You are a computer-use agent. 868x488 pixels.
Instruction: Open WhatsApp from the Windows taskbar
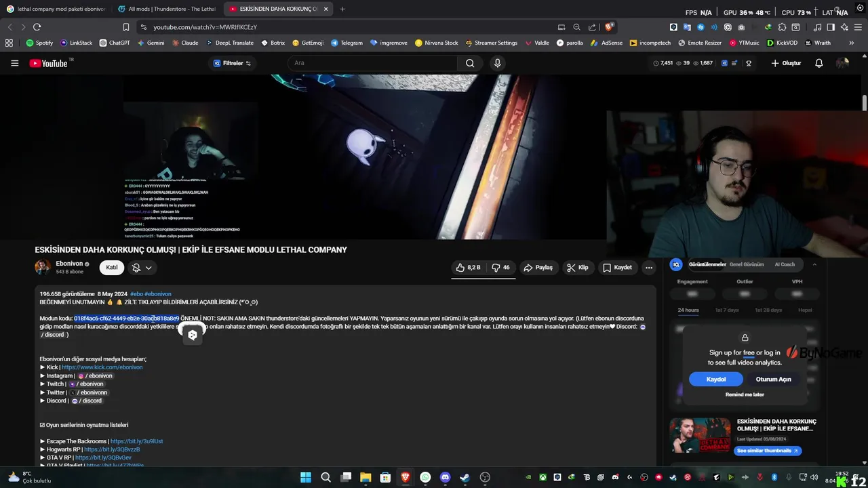click(x=425, y=477)
